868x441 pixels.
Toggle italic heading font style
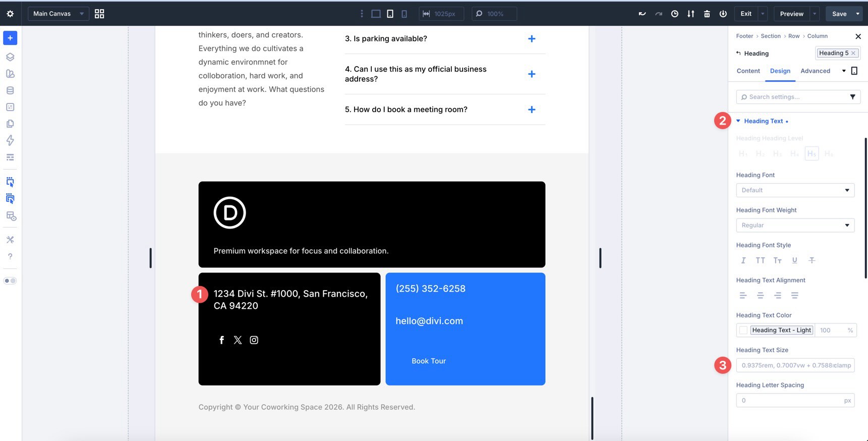[x=743, y=260]
